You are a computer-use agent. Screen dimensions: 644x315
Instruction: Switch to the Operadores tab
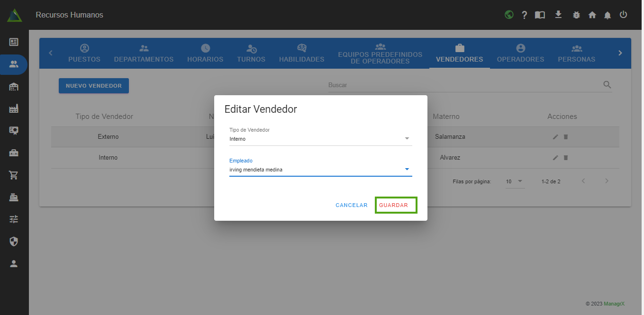520,53
